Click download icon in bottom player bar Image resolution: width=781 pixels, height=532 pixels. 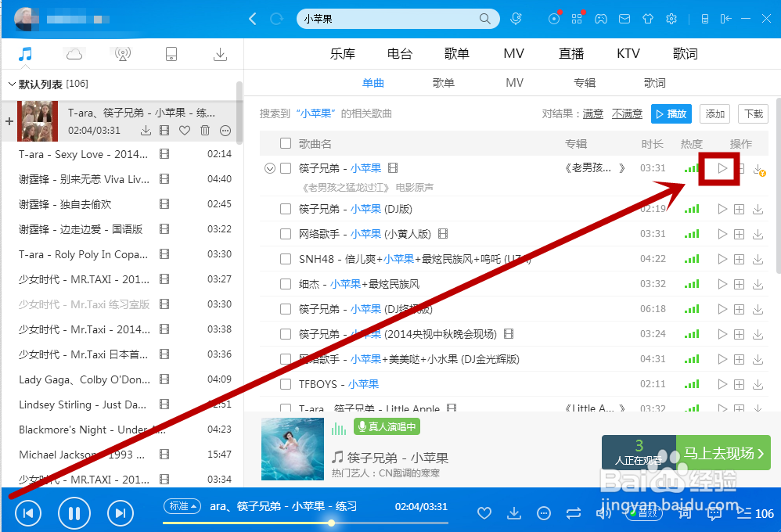(514, 512)
